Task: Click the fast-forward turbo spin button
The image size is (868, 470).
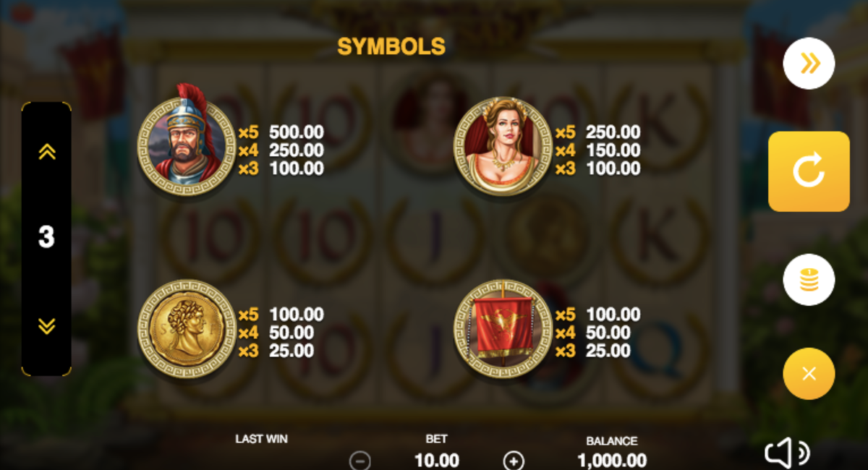Action: (809, 64)
